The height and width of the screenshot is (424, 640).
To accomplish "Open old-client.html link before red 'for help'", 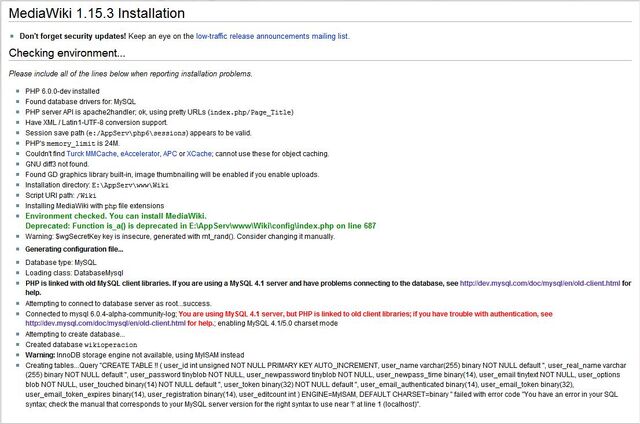I will 105,323.
